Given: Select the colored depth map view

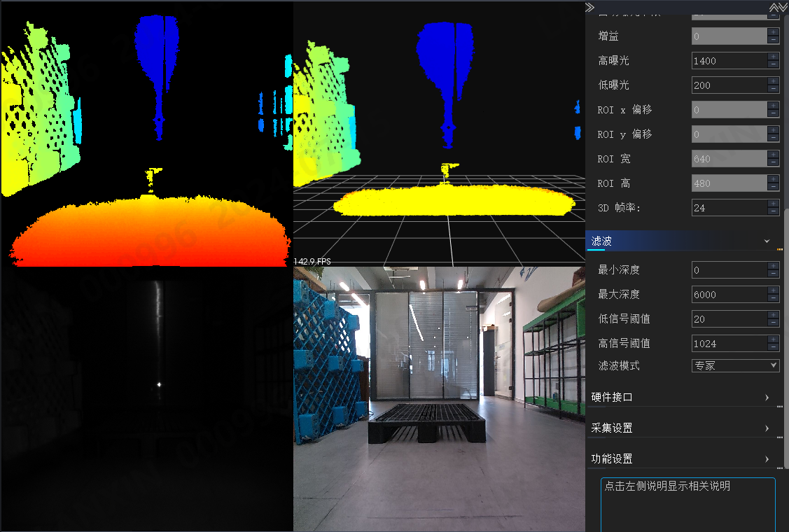Looking at the screenshot, I should tap(146, 134).
